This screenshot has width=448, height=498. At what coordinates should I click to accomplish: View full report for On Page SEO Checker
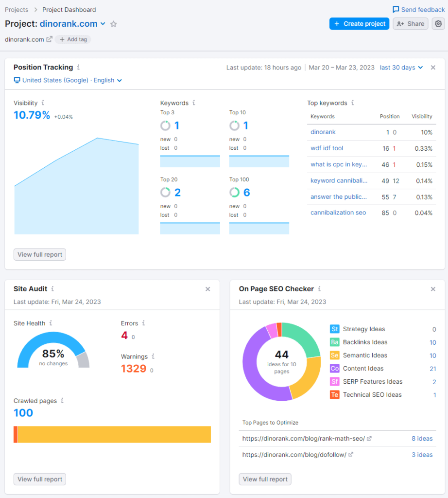pyautogui.click(x=265, y=479)
